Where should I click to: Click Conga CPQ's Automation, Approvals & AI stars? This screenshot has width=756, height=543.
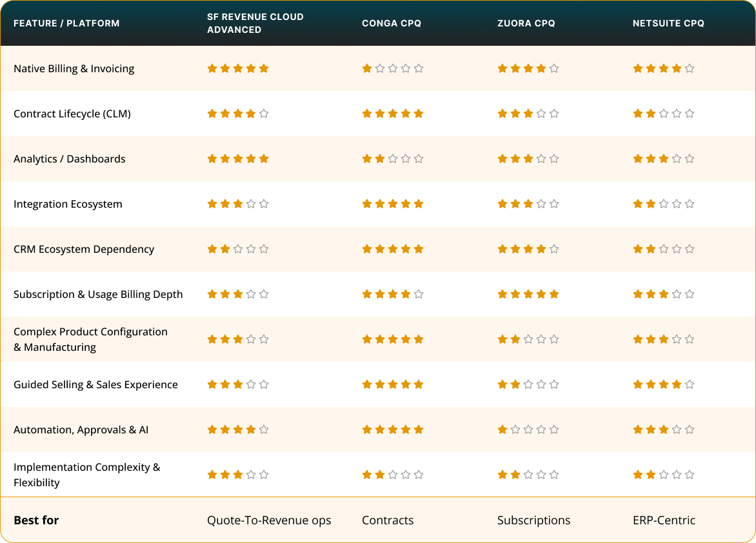(x=392, y=429)
